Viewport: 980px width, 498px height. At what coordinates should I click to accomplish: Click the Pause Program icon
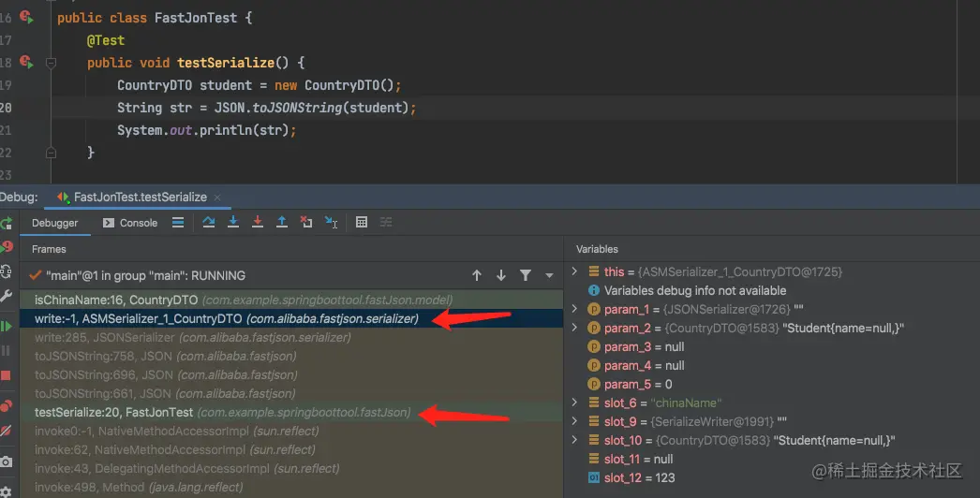coord(7,350)
